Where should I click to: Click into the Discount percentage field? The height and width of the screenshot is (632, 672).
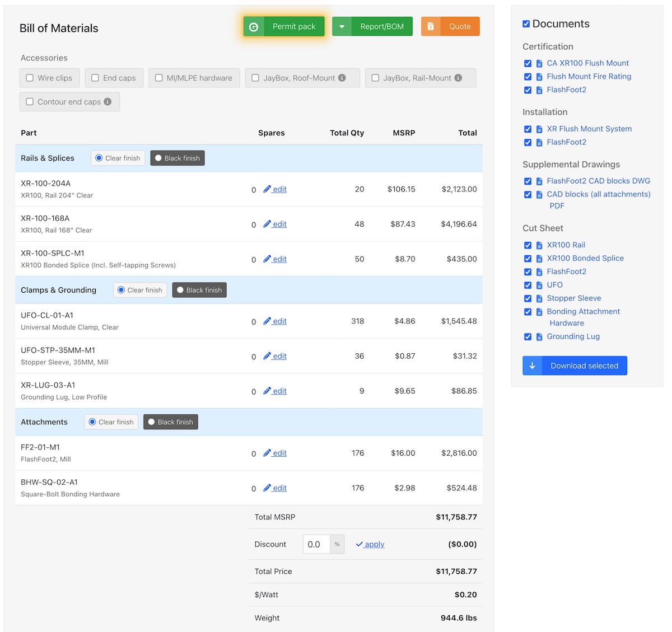[316, 544]
